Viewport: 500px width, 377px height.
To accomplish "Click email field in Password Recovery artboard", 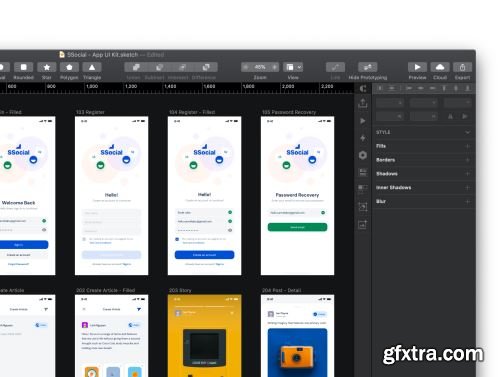I will [297, 212].
